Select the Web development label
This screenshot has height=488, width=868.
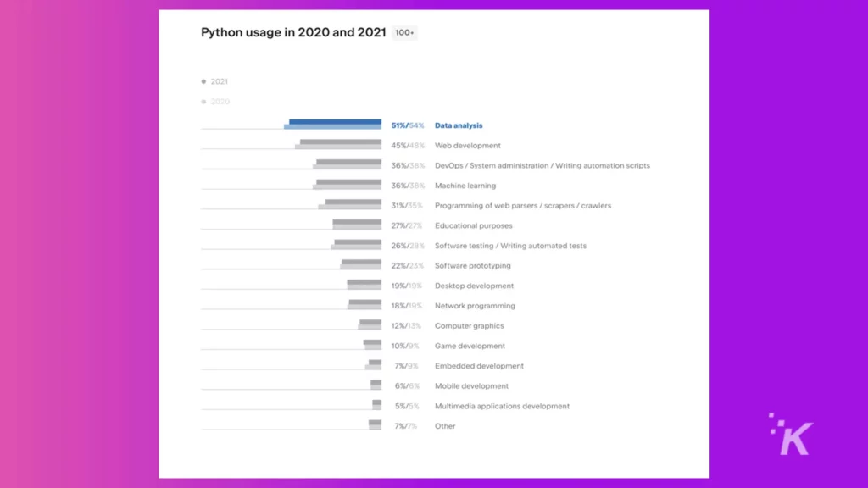468,146
